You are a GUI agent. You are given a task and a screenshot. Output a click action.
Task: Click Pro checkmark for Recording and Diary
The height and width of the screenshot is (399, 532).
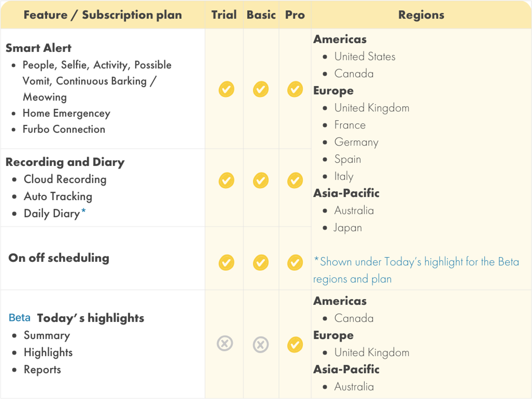pyautogui.click(x=295, y=180)
